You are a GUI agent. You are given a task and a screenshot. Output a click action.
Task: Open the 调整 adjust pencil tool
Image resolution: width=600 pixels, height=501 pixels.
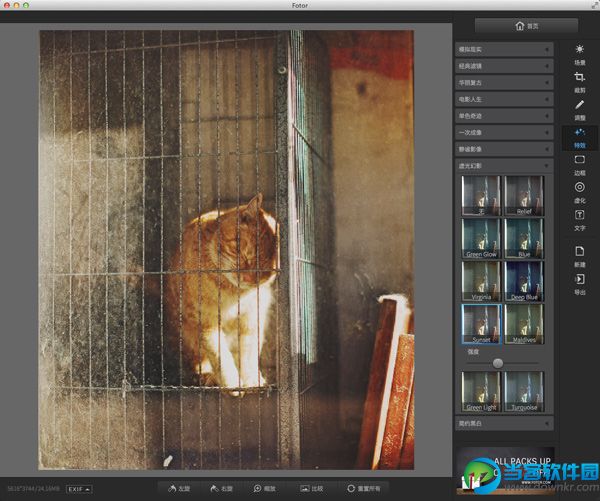point(580,106)
